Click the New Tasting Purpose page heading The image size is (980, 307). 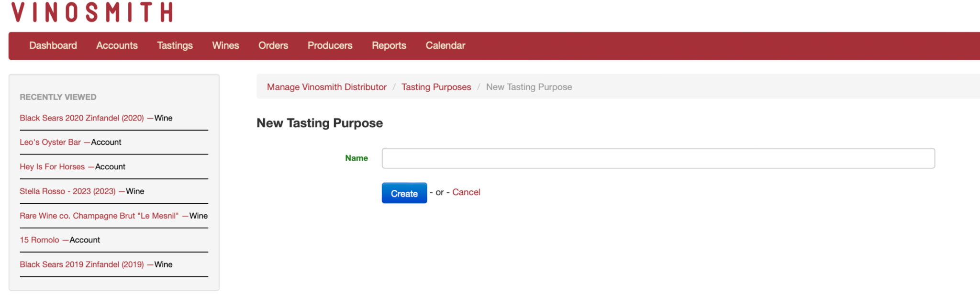320,123
